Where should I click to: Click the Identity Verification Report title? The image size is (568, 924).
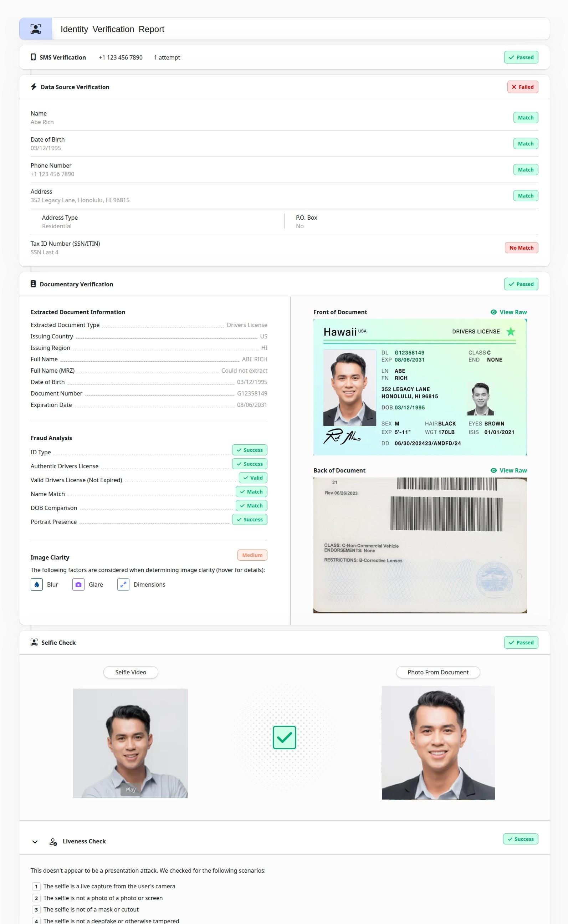coord(112,29)
